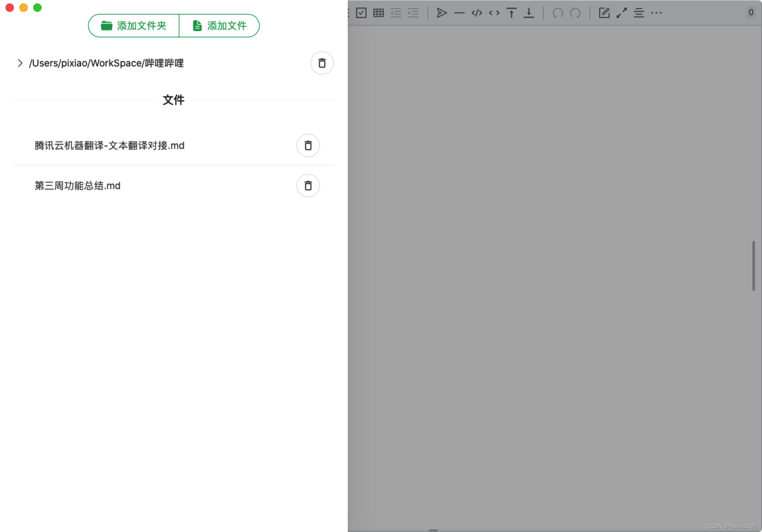The image size is (762, 532).
Task: Insert a table with the toolbar icon
Action: [378, 13]
